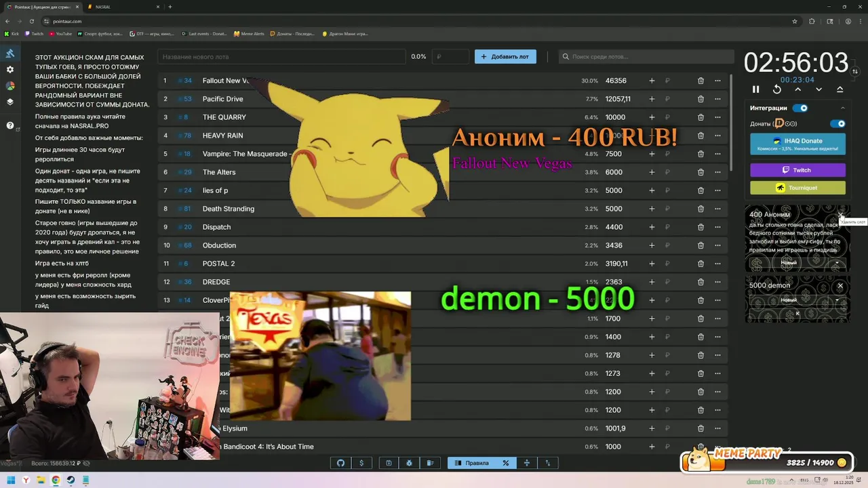Focus the new lot name input field
The height and width of the screenshot is (488, 868).
pyautogui.click(x=281, y=57)
